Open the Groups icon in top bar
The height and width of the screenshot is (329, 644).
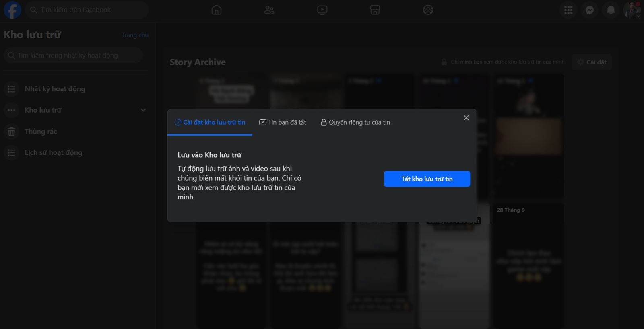point(428,10)
